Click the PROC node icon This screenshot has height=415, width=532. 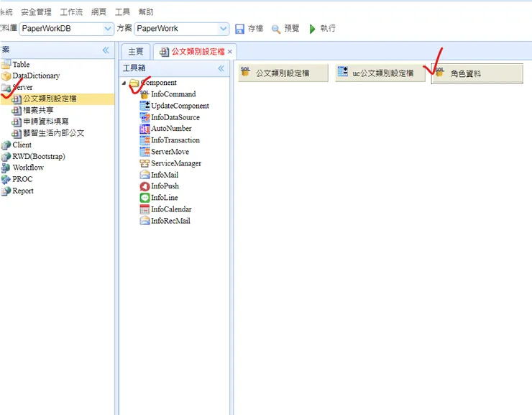tap(6, 179)
